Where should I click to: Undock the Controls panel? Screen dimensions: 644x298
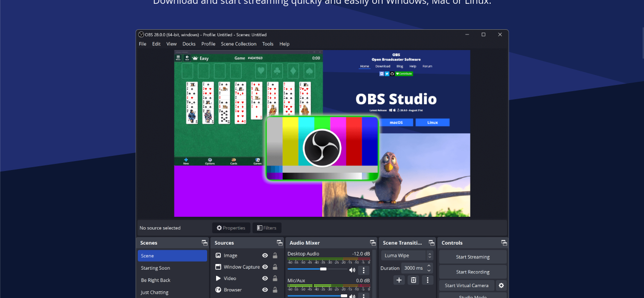(504, 243)
